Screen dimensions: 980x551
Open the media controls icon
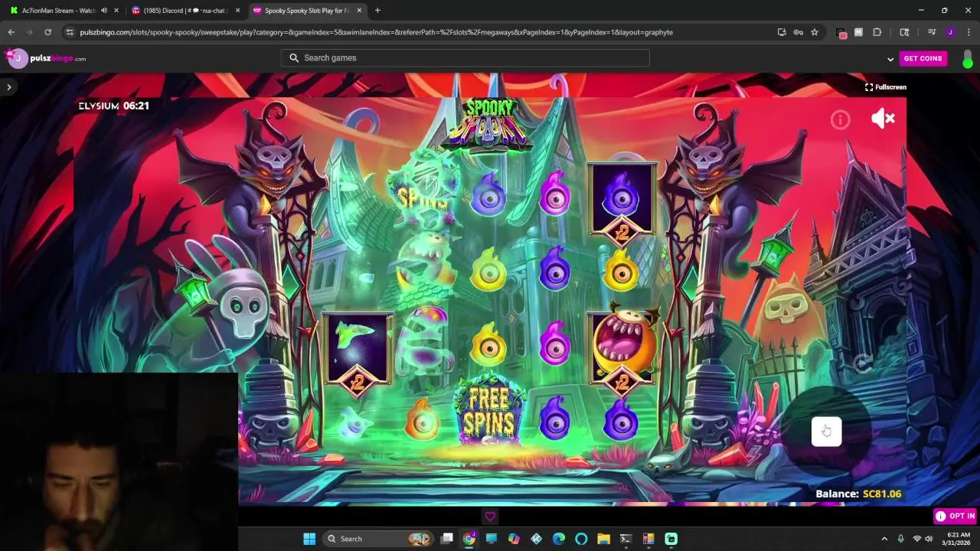point(932,32)
